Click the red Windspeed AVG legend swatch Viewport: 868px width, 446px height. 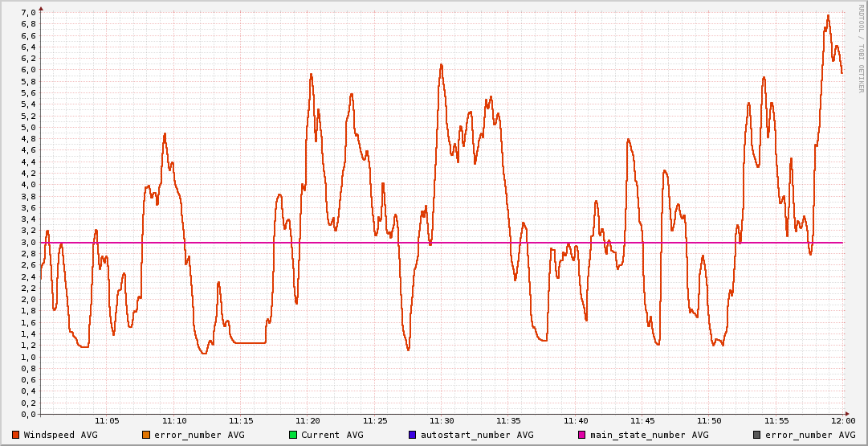tap(16, 435)
